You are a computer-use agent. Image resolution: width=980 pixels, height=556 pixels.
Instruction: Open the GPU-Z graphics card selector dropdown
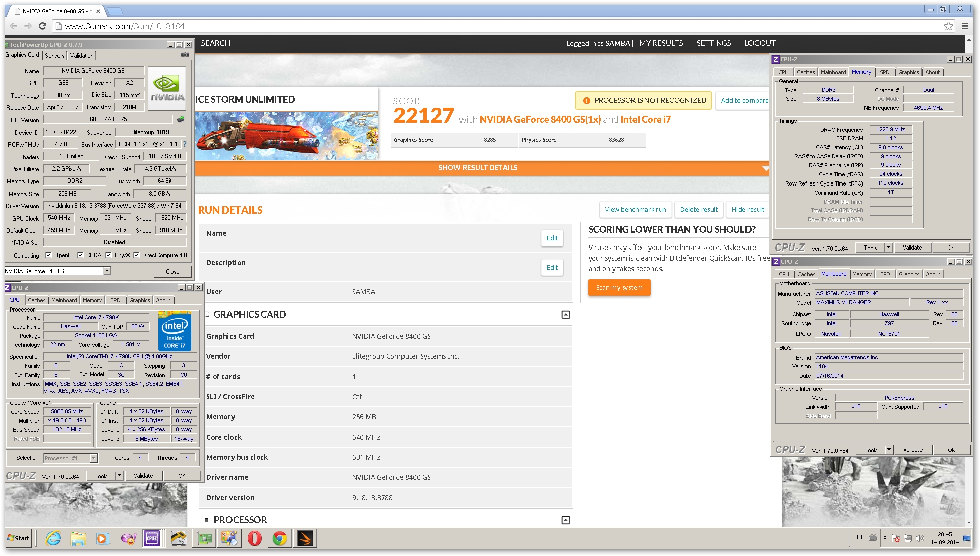point(107,271)
